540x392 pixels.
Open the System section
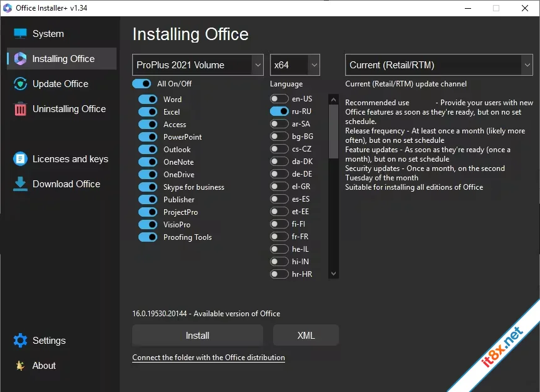pyautogui.click(x=61, y=33)
